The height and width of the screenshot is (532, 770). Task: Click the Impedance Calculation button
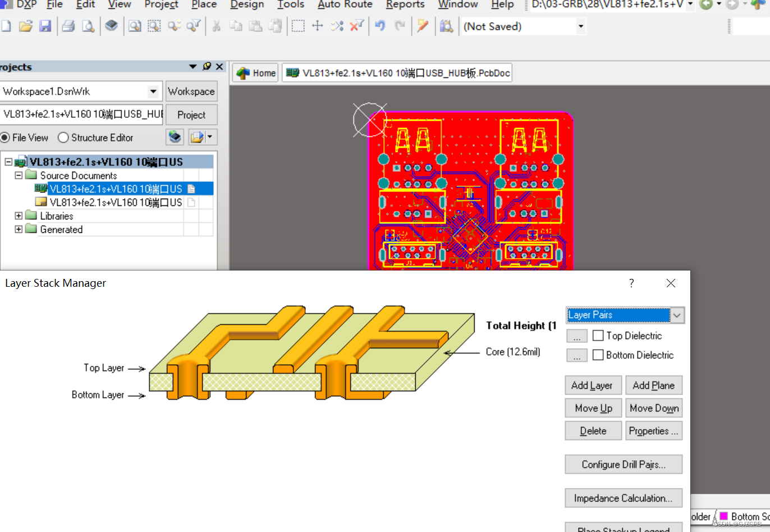point(624,498)
